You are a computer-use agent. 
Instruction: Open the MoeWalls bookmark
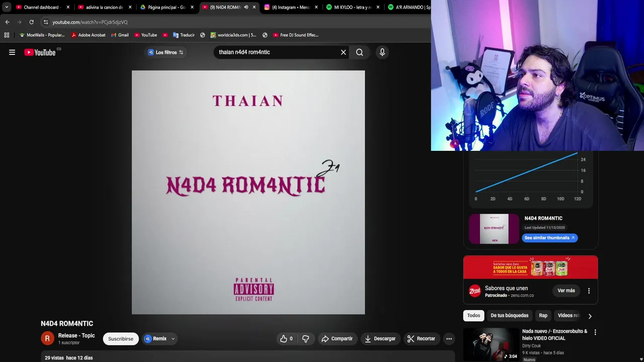point(42,35)
